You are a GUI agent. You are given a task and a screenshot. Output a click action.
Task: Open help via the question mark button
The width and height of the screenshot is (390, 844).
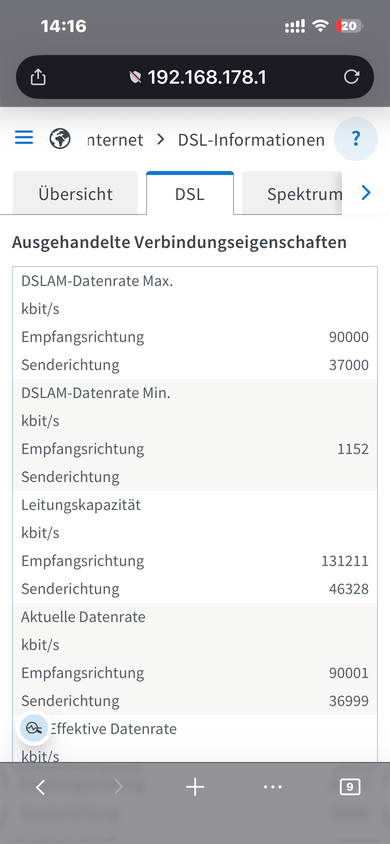tap(356, 139)
